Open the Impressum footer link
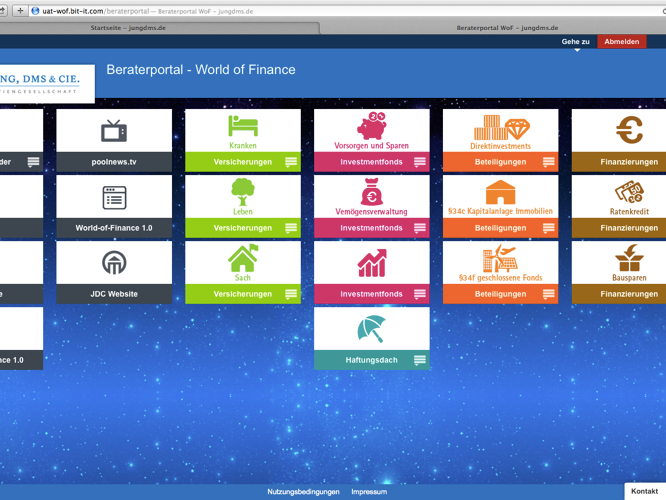Image resolution: width=666 pixels, height=500 pixels. point(369,492)
